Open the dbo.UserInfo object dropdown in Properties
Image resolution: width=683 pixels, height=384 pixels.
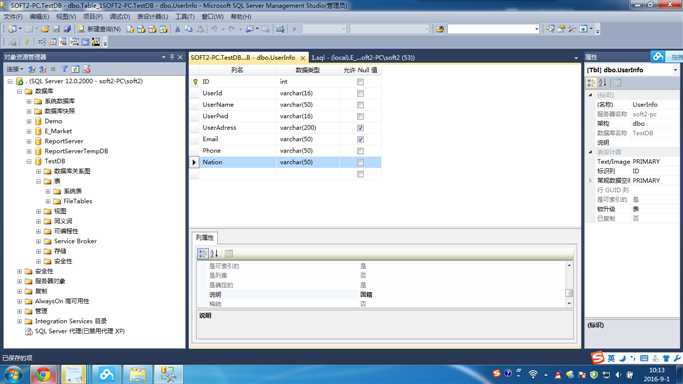tap(675, 70)
